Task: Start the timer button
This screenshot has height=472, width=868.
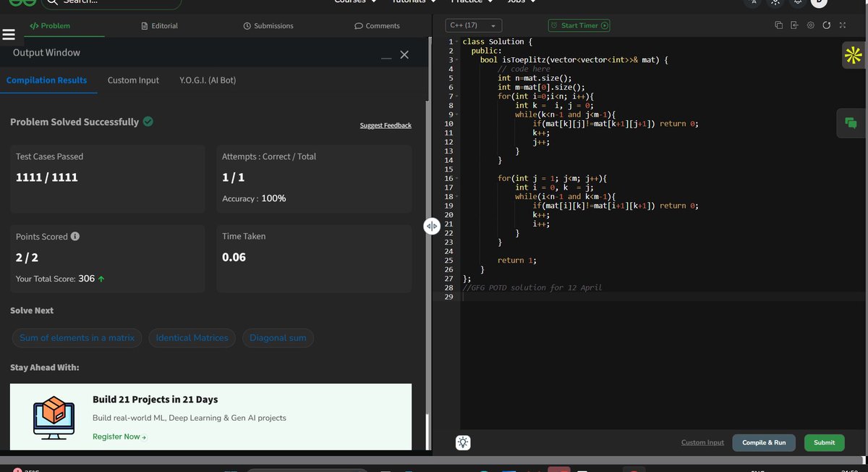Action: [x=579, y=25]
